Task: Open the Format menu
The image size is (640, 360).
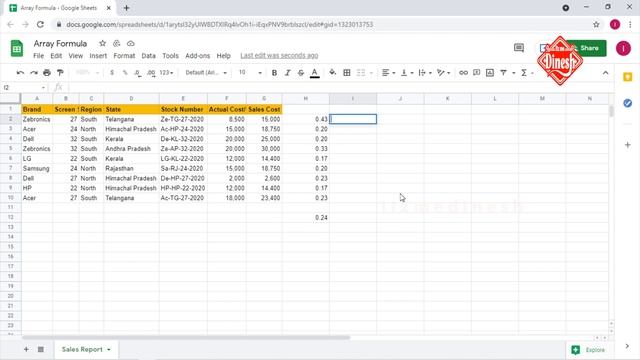Action: (124, 56)
